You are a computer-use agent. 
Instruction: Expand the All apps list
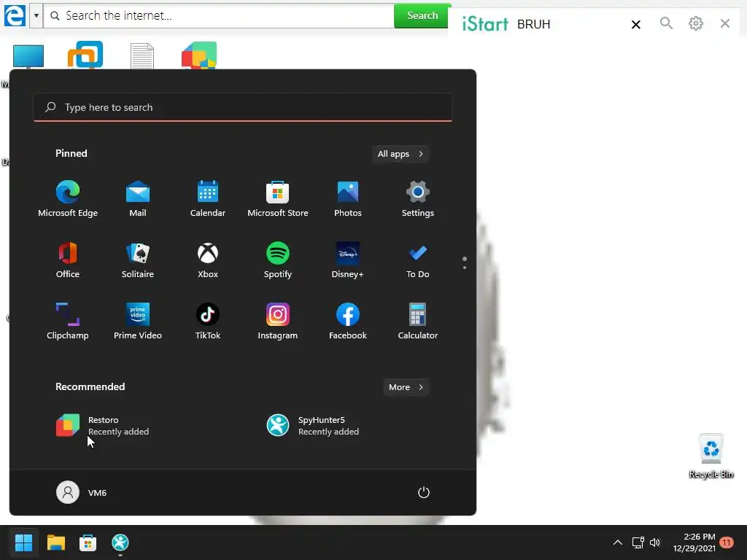click(x=400, y=154)
